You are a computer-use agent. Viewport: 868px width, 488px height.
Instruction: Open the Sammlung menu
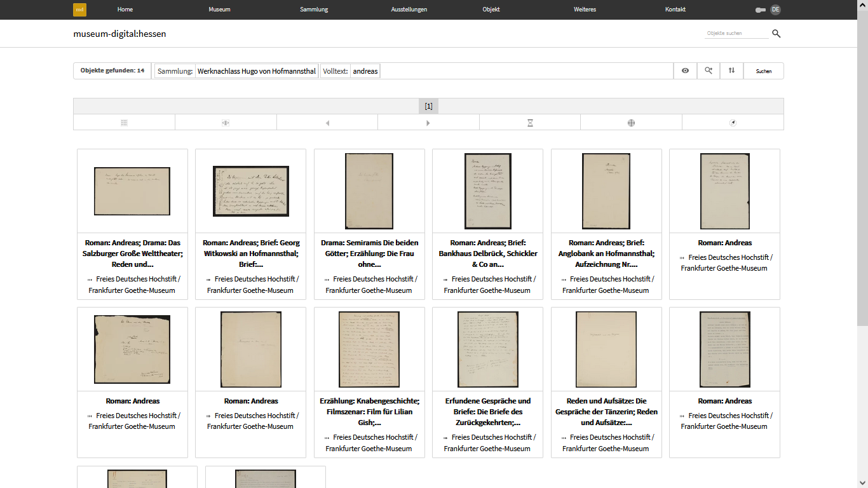[x=314, y=10]
